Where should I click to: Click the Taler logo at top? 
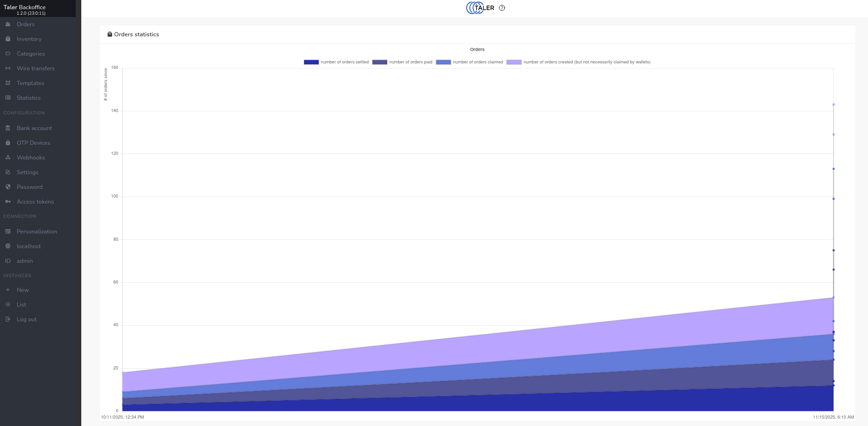coord(480,8)
